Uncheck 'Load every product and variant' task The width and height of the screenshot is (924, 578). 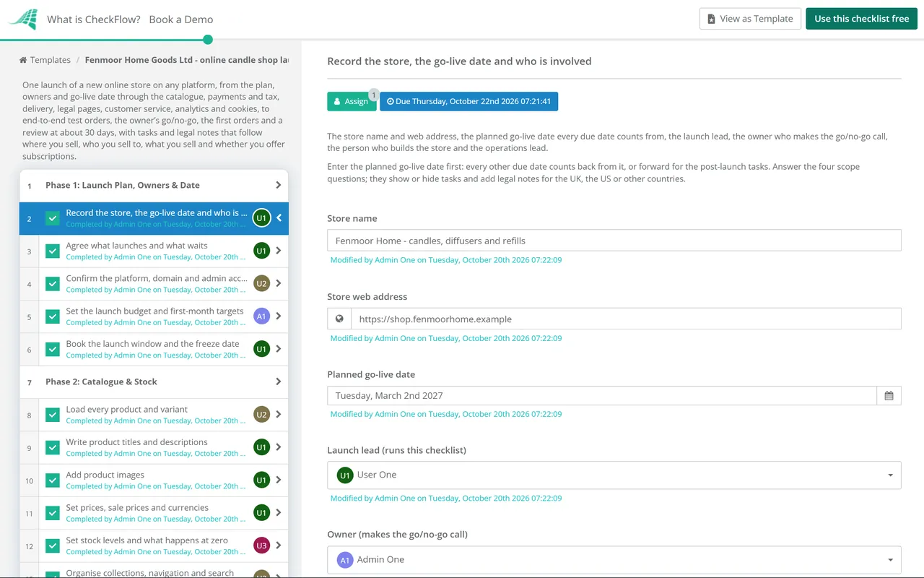tap(53, 415)
